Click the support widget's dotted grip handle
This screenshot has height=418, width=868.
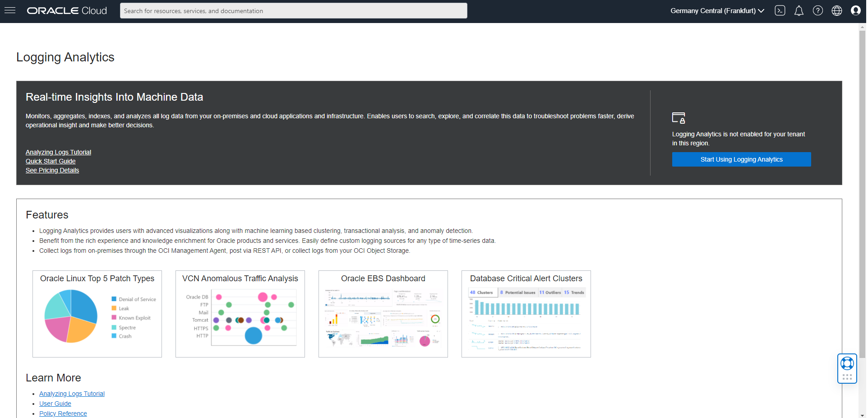[847, 377]
